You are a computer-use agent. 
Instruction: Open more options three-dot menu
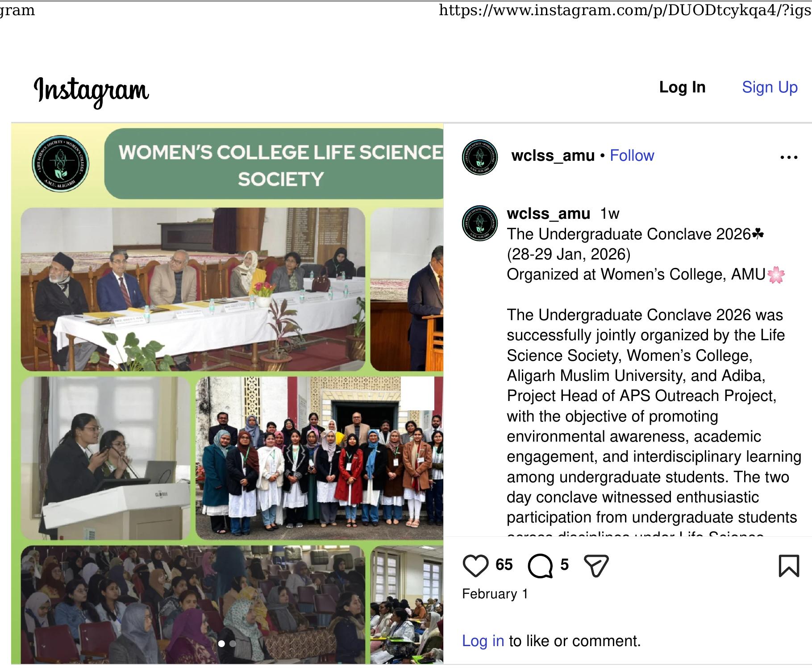click(x=789, y=157)
